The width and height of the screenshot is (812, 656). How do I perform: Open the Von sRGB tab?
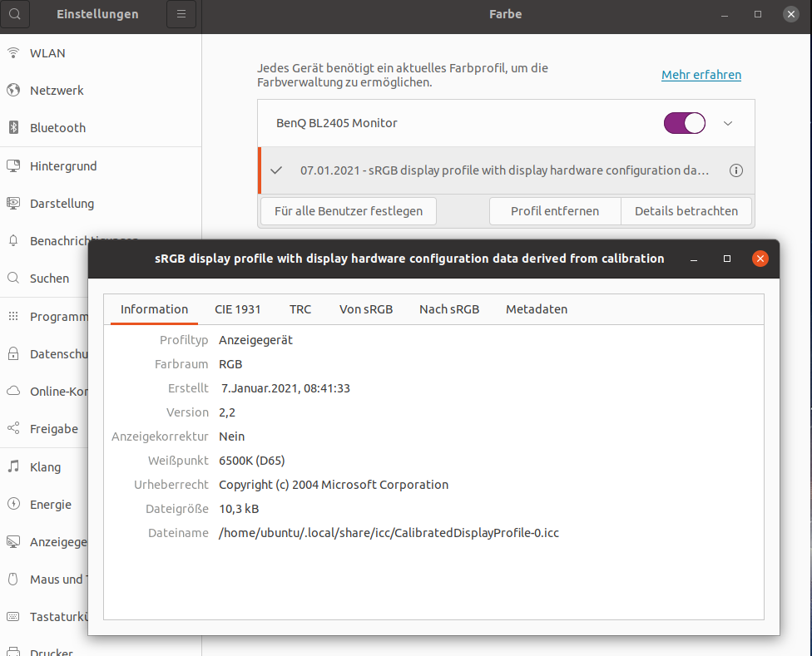click(x=366, y=309)
